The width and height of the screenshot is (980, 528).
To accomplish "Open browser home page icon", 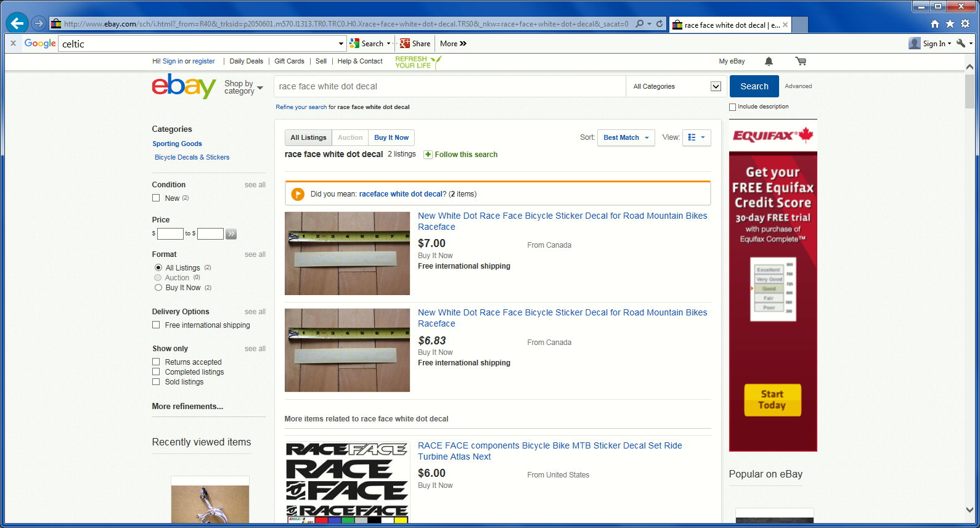I will pos(935,24).
